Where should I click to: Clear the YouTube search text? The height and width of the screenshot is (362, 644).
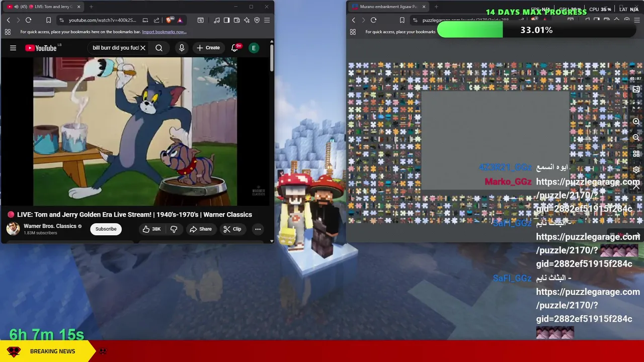click(143, 48)
